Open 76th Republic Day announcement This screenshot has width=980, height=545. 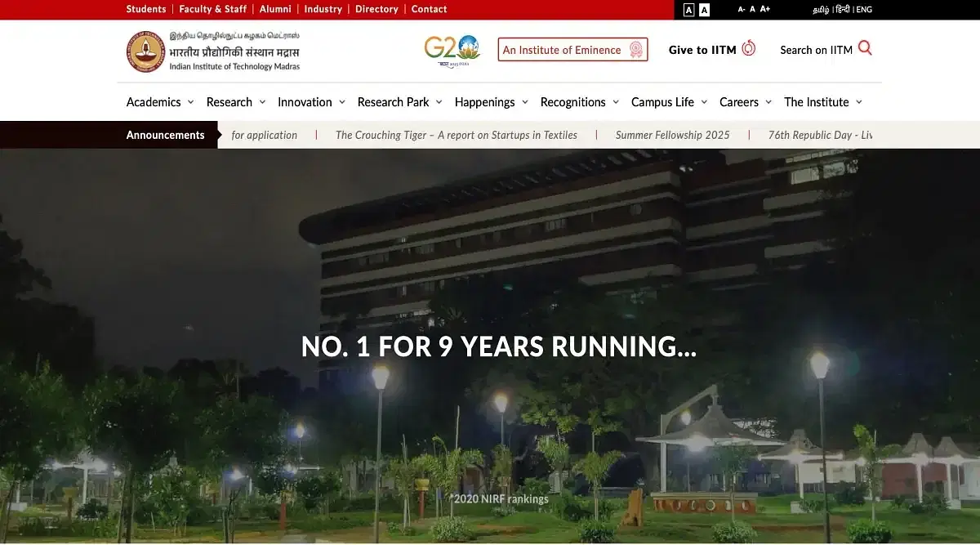click(x=820, y=135)
